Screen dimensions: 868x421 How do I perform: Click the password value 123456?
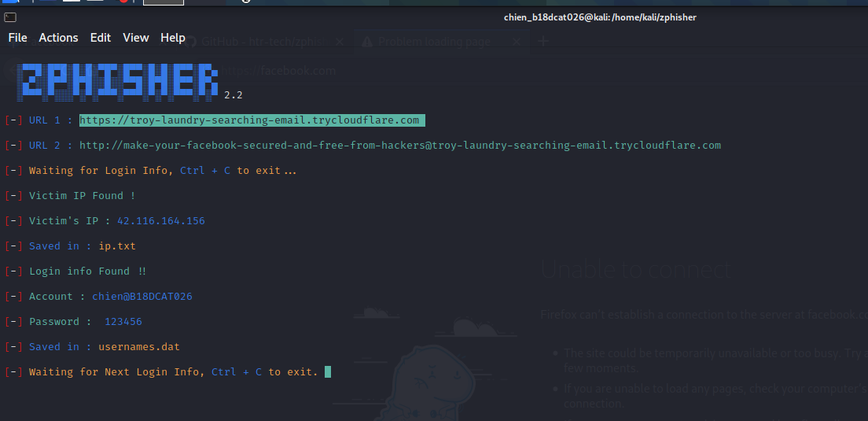[x=123, y=322]
